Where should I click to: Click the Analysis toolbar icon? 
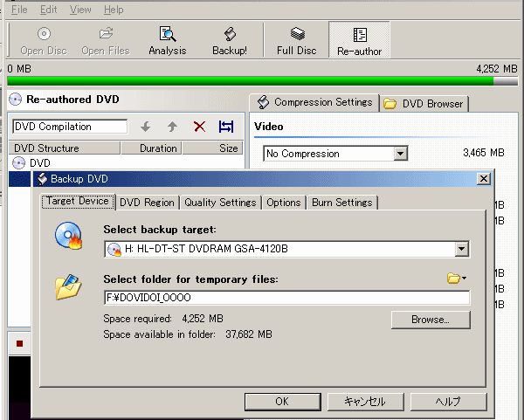coord(167,40)
